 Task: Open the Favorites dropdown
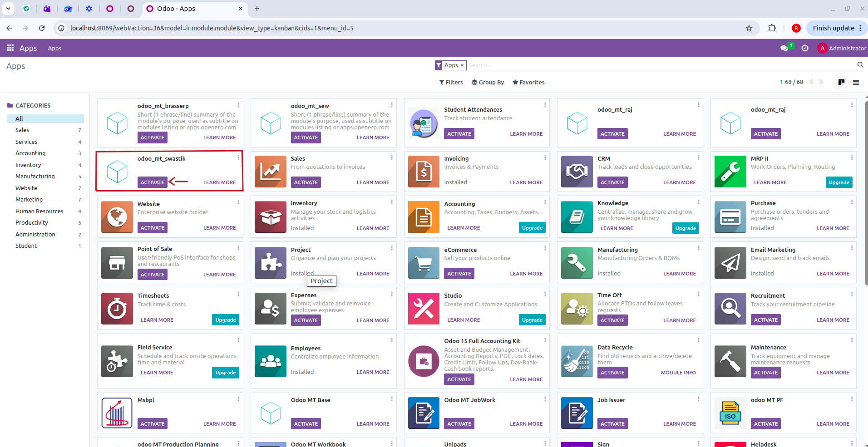pyautogui.click(x=528, y=82)
